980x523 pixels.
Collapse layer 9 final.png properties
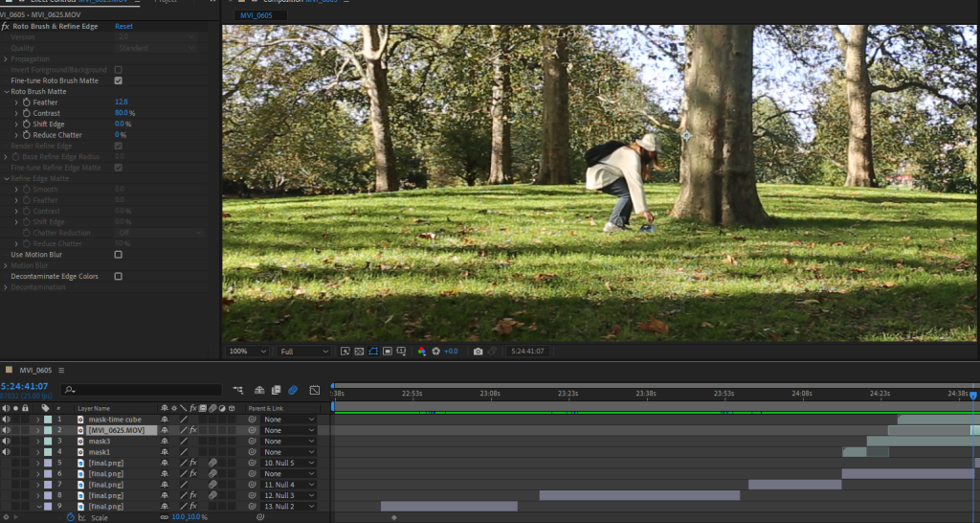click(38, 506)
